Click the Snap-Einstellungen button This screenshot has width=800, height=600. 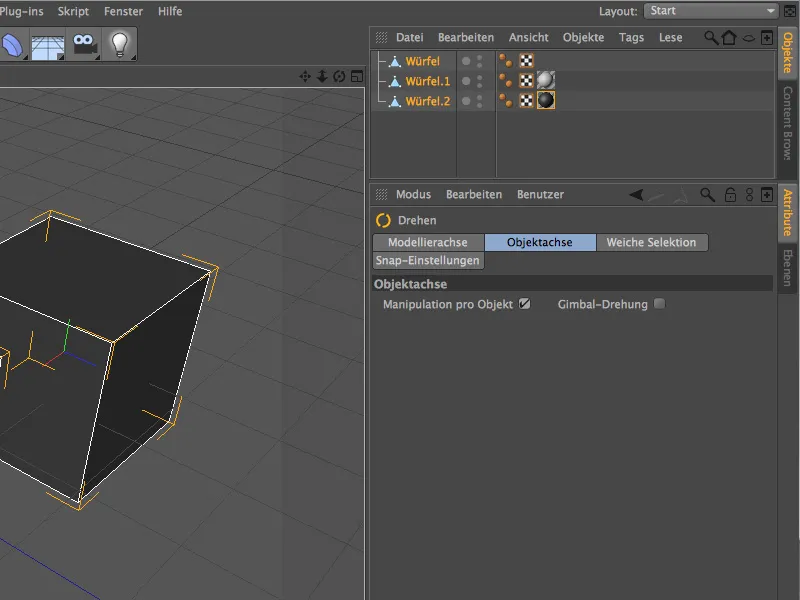tap(428, 261)
